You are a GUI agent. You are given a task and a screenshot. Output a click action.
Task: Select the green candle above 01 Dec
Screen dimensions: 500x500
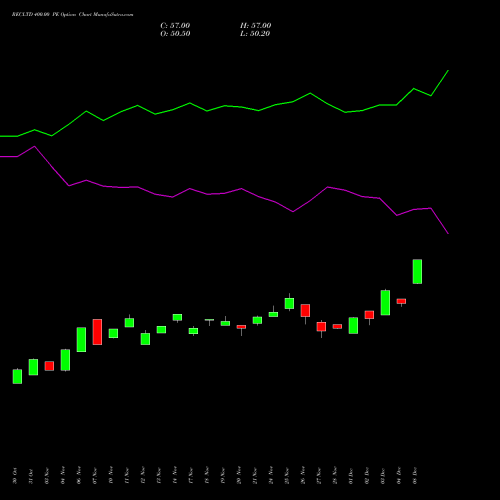353,325
